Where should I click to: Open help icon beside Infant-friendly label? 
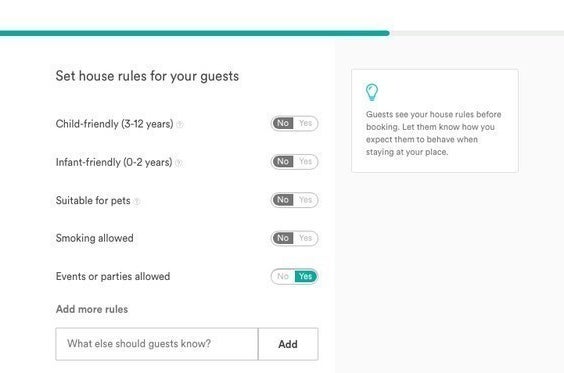pyautogui.click(x=179, y=163)
